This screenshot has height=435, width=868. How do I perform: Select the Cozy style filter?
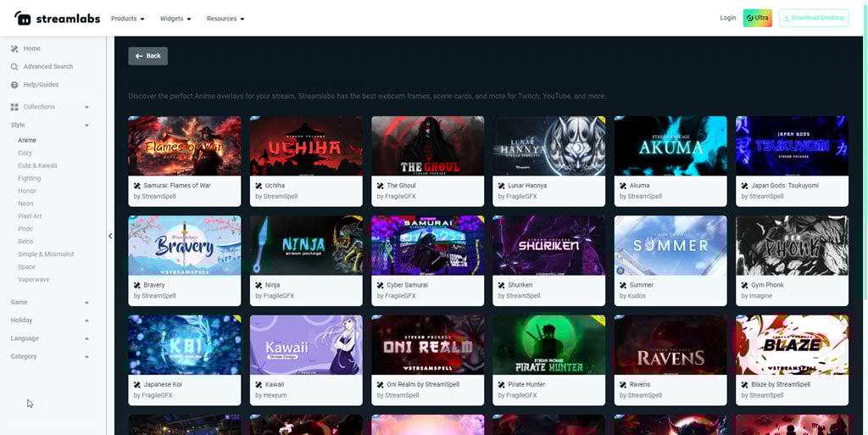pyautogui.click(x=25, y=153)
